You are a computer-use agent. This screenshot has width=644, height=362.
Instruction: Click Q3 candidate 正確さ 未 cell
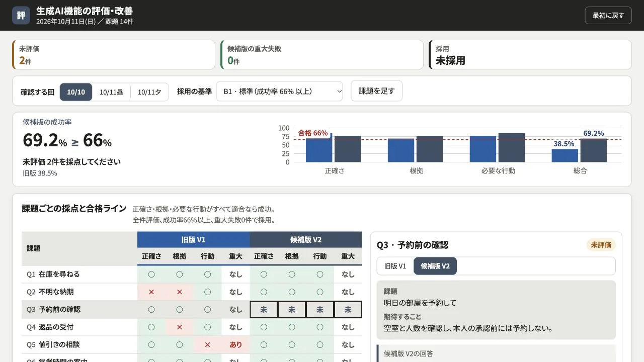click(264, 310)
